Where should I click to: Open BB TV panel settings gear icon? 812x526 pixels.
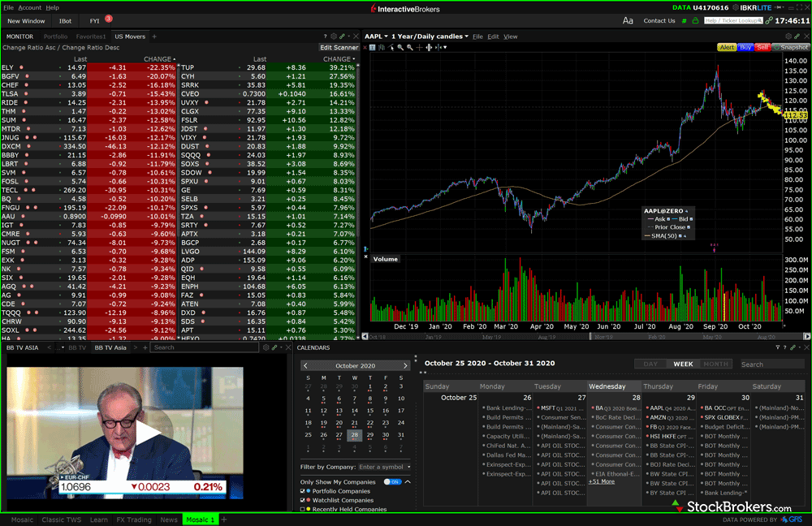pyautogui.click(x=266, y=347)
